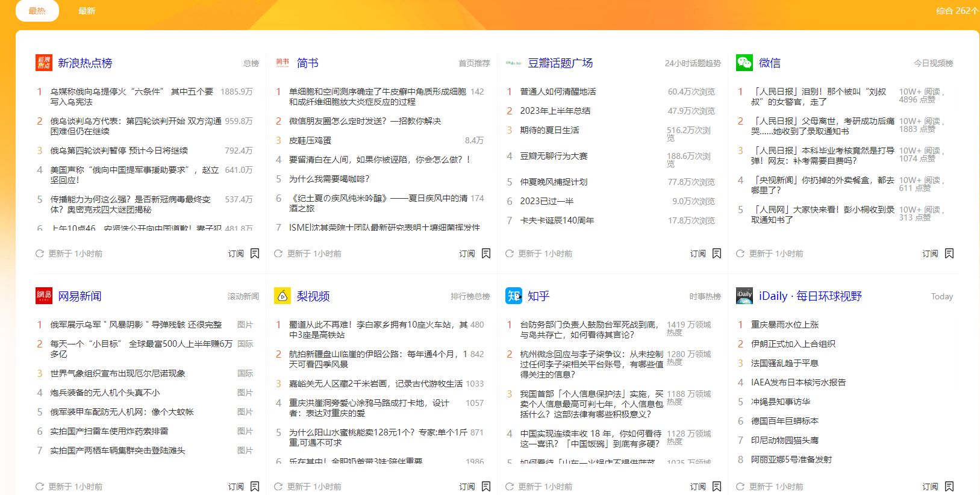
Task: Open iDaily item 法国骚乱趋于平息
Action: (785, 363)
